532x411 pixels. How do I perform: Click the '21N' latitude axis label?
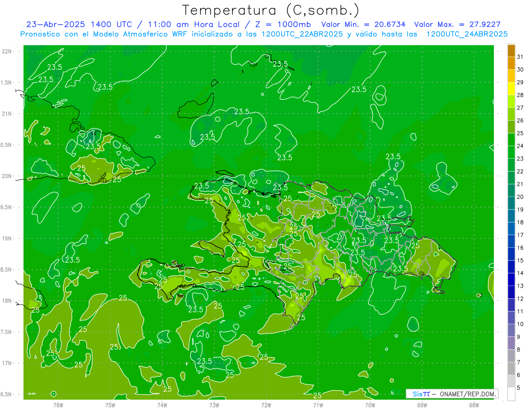click(x=7, y=114)
